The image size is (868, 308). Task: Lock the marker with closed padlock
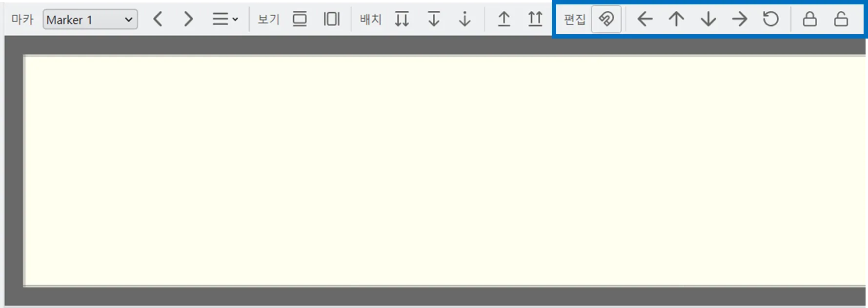810,20
